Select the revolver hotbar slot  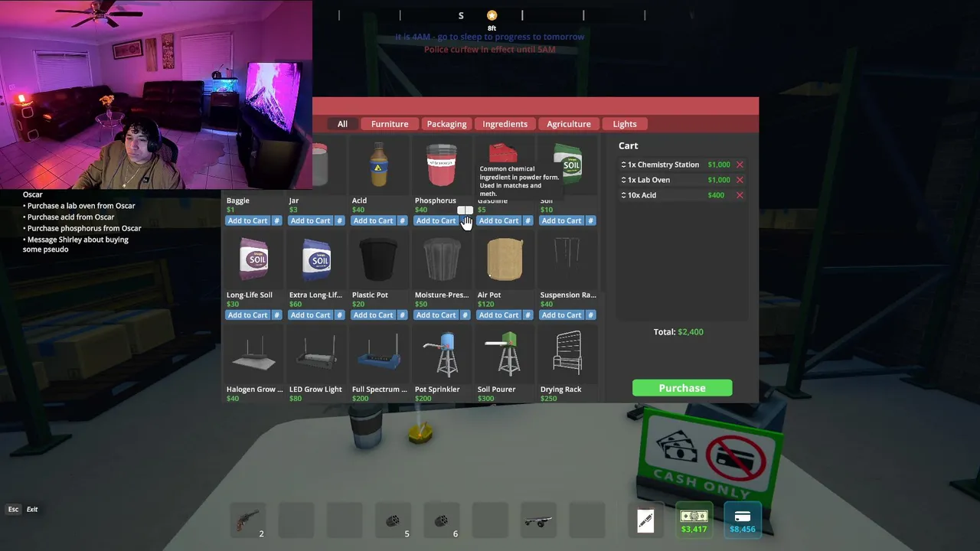(248, 520)
